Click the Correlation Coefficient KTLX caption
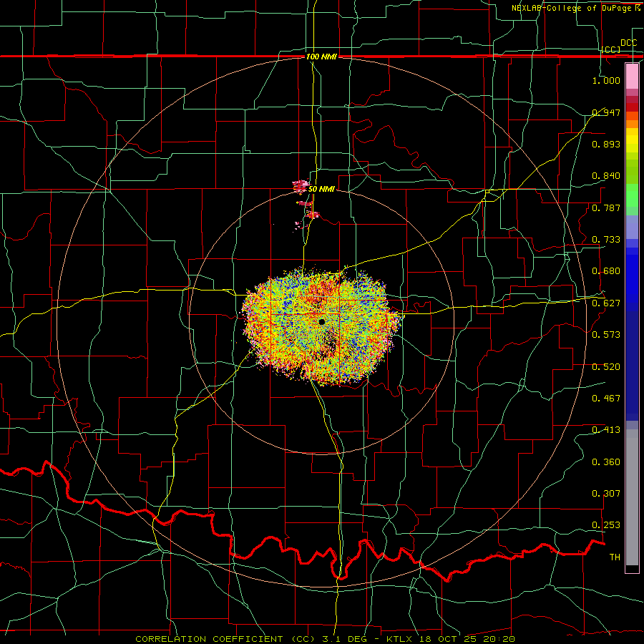 (x=325, y=639)
